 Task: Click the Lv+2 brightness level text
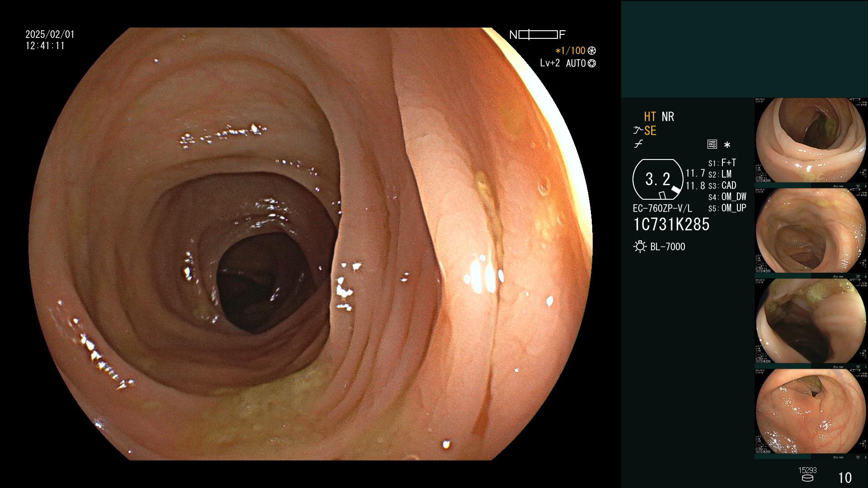click(x=550, y=63)
